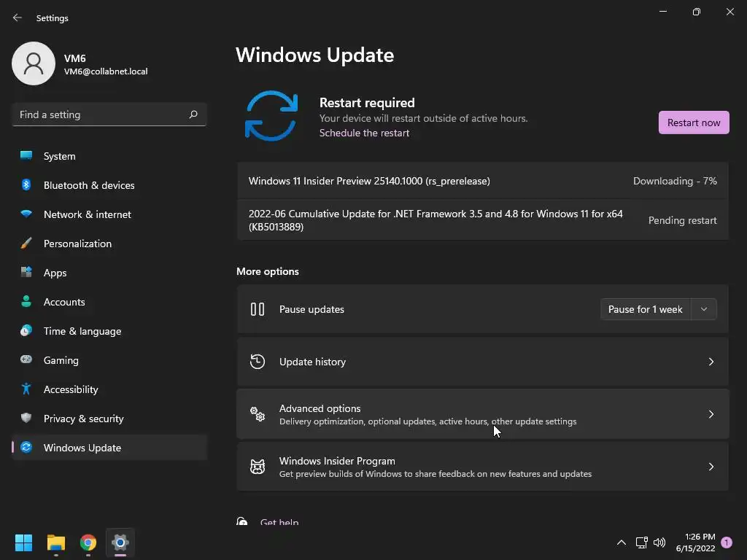
Task: Select Bluetooth & devices category
Action: pyautogui.click(x=109, y=185)
